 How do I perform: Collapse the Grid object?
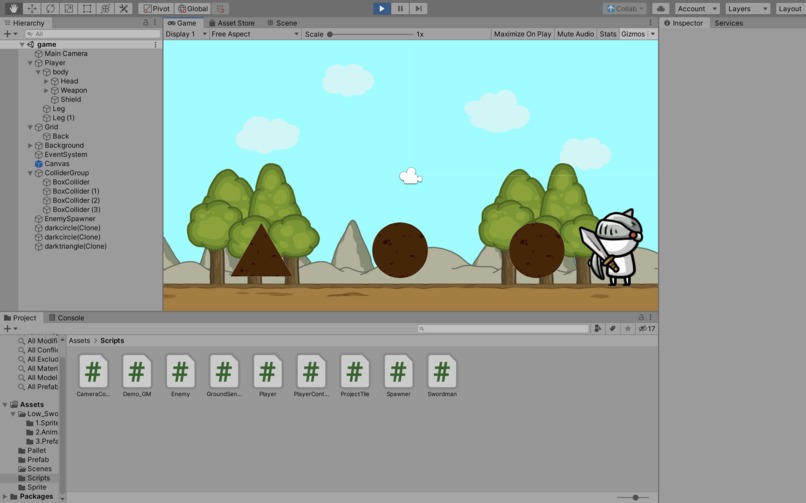coord(30,127)
